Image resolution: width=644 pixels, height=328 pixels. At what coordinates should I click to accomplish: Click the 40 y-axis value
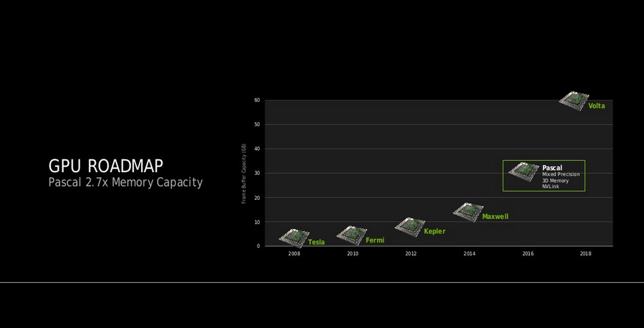pos(256,149)
